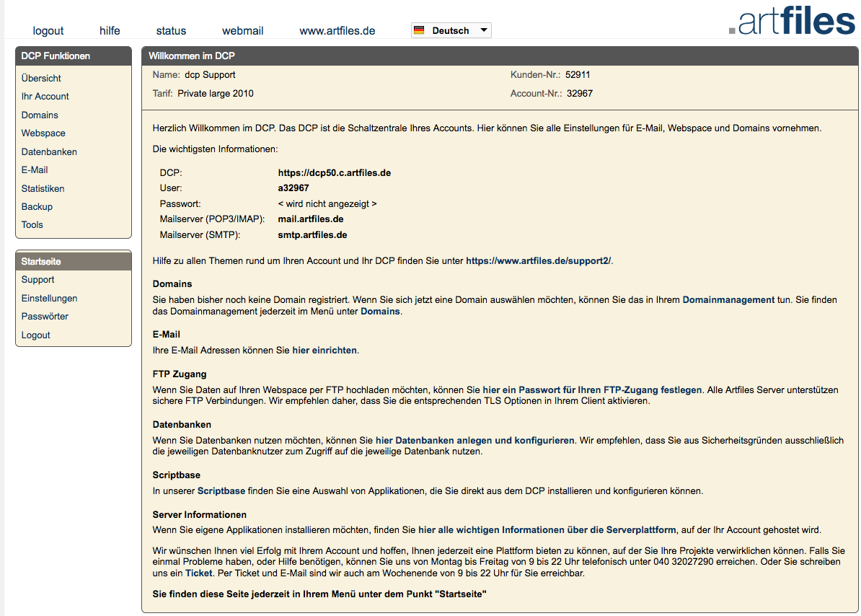The height and width of the screenshot is (616, 861).
Task: Open the Scriptbase link
Action: tap(221, 490)
